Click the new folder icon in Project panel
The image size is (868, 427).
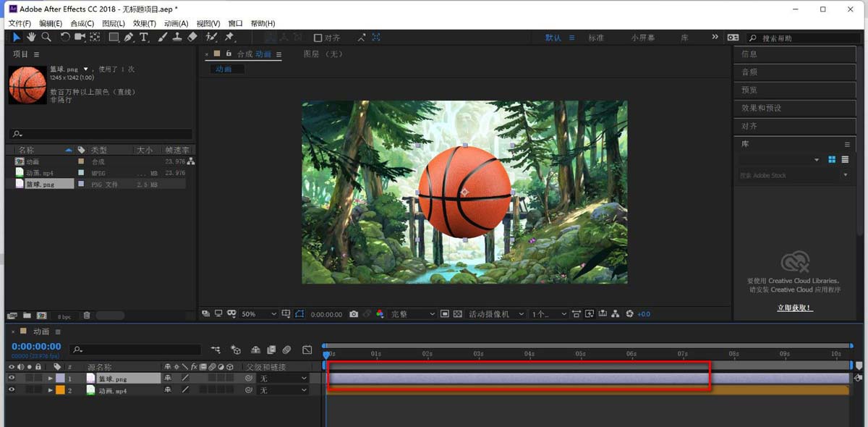[x=27, y=316]
